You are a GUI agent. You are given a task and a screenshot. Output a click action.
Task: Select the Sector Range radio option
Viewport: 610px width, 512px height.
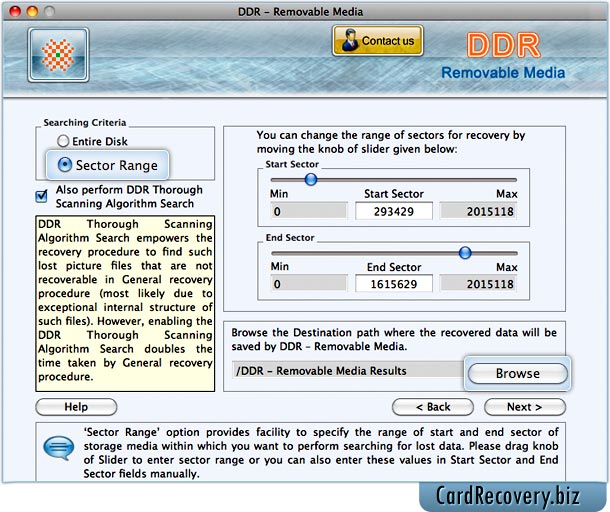click(108, 165)
